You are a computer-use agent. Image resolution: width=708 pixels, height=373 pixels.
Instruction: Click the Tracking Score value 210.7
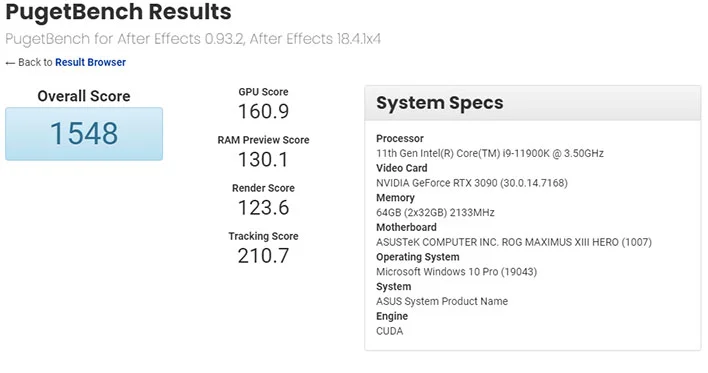pos(263,256)
